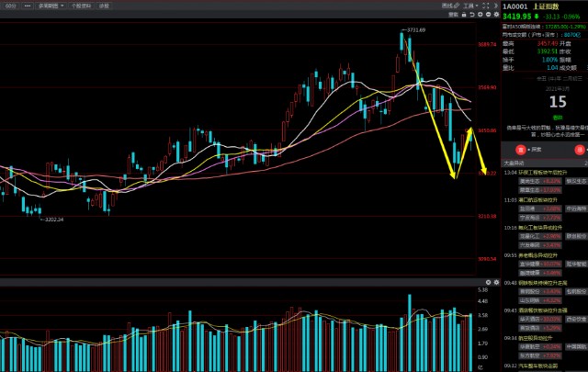Open the more periods ellipsis button
588x372 pixels.
click(28, 6)
